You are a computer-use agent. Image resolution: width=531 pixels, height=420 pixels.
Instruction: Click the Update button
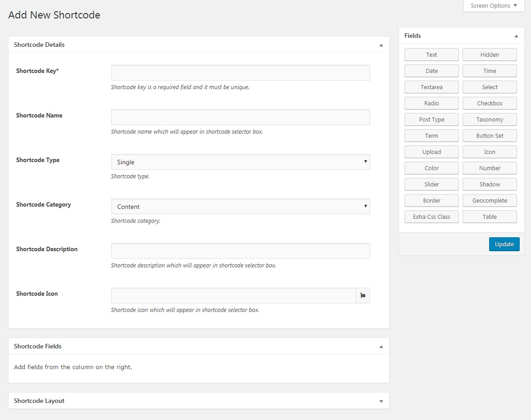point(504,244)
